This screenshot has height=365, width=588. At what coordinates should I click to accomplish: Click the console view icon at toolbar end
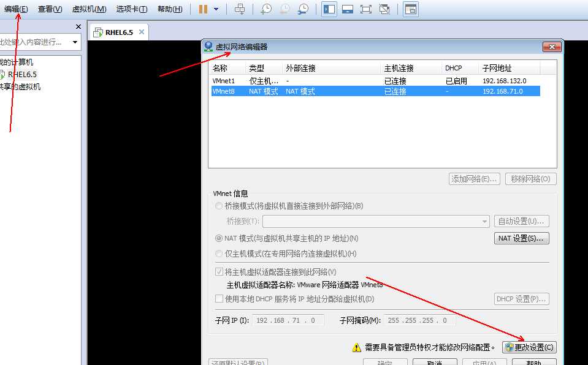click(411, 9)
